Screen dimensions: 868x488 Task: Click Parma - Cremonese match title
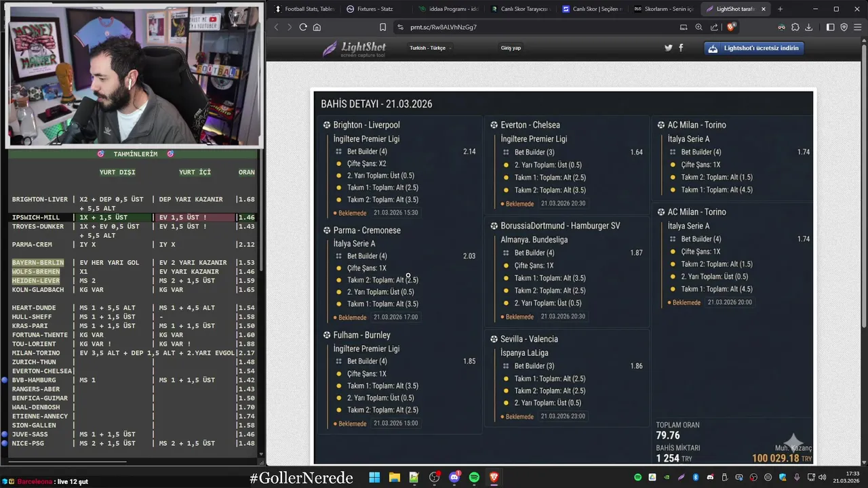[367, 230]
